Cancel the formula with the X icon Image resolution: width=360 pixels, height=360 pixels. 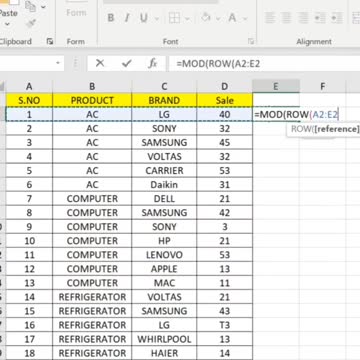[x=100, y=63]
